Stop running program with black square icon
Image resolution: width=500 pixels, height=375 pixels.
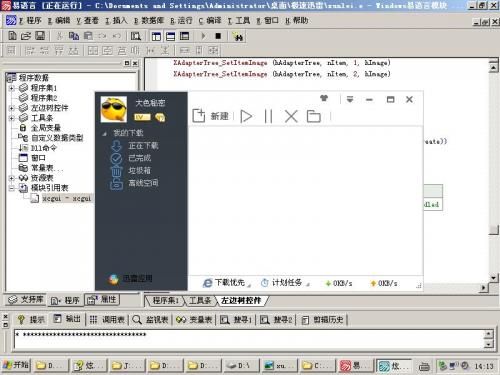[x=218, y=36]
